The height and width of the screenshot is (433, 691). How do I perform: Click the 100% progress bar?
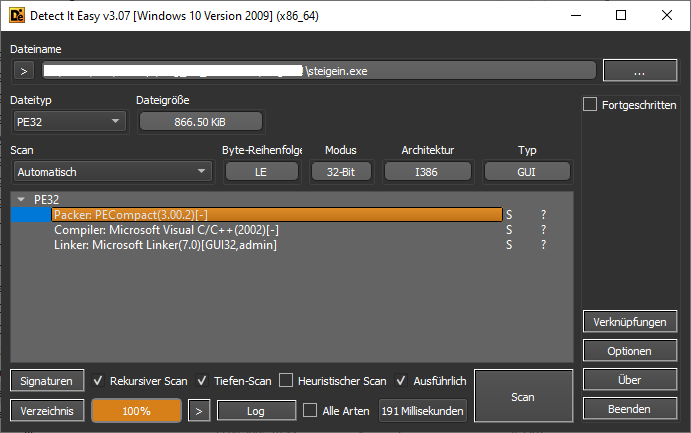click(136, 411)
